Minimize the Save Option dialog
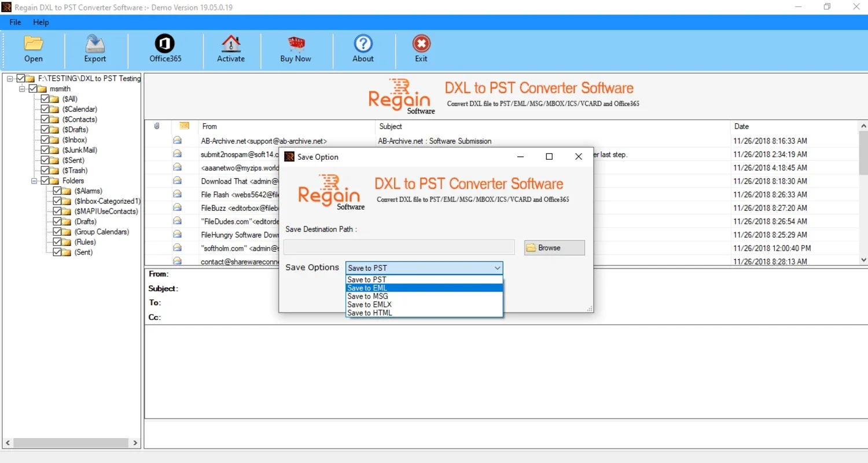Image resolution: width=868 pixels, height=463 pixels. 521,156
